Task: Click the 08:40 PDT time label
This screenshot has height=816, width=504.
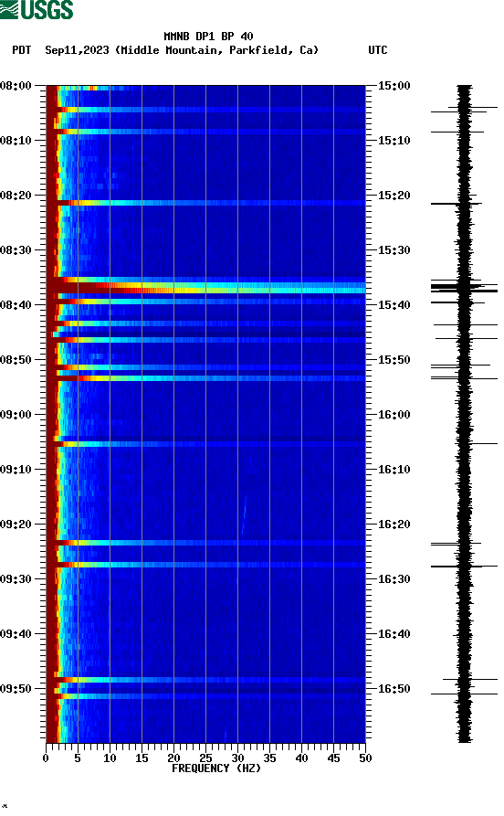Action: (x=16, y=305)
